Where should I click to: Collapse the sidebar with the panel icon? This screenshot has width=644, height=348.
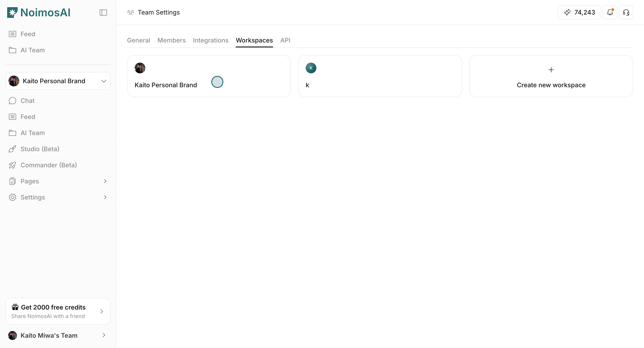click(x=103, y=12)
